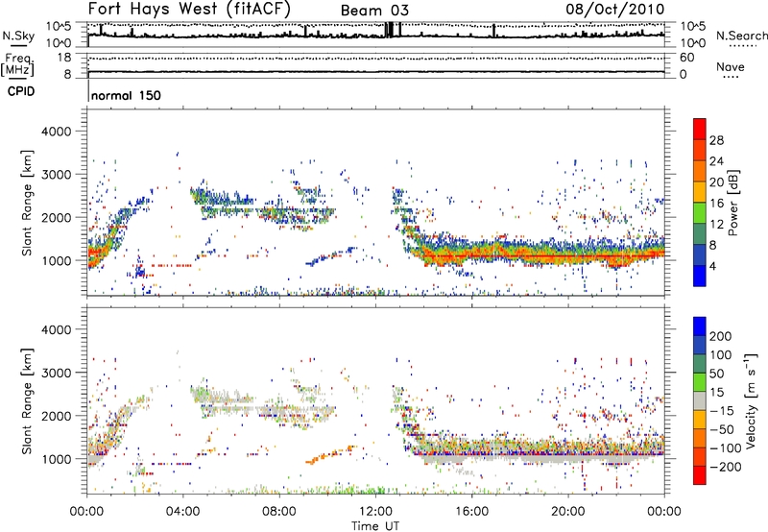Screen dimensions: 768x532
Task: Click the "Time UT" axis title
Action: coord(375,526)
